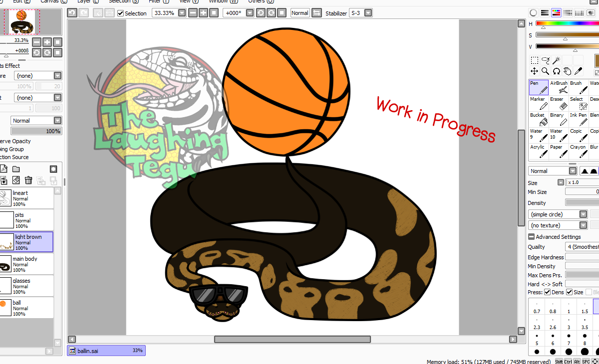Undo the last action in toolbar
The width and height of the screenshot is (599, 364).
click(72, 13)
